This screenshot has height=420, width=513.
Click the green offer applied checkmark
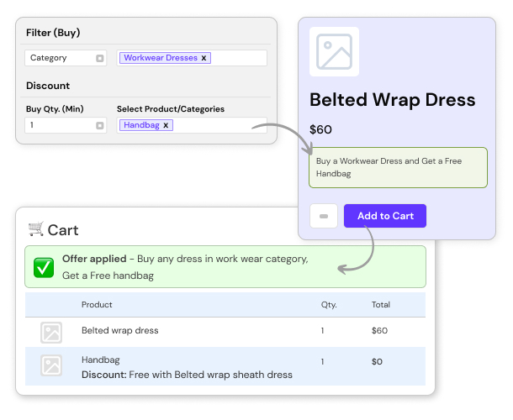click(44, 266)
